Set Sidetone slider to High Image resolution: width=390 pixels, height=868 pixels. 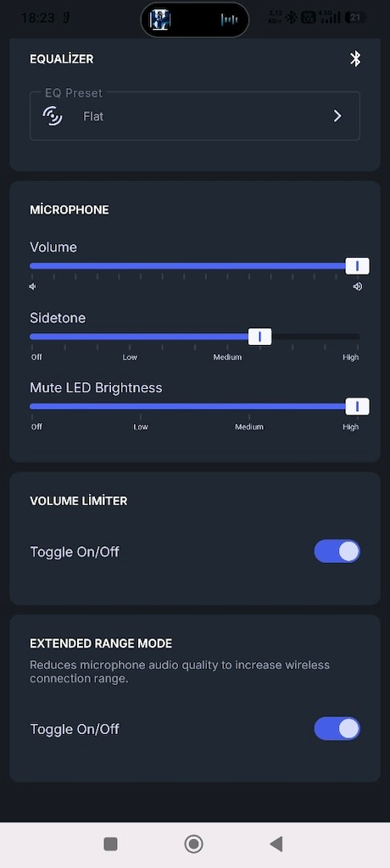[x=357, y=337]
